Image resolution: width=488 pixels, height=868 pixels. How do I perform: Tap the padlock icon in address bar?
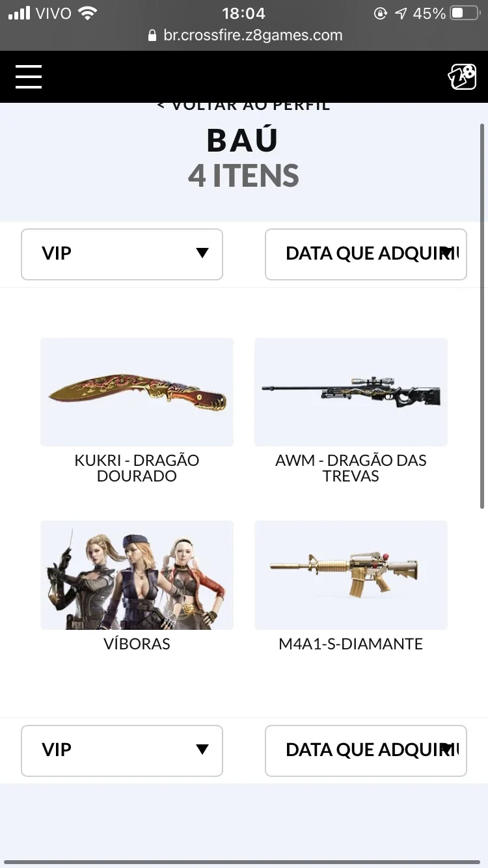click(152, 36)
